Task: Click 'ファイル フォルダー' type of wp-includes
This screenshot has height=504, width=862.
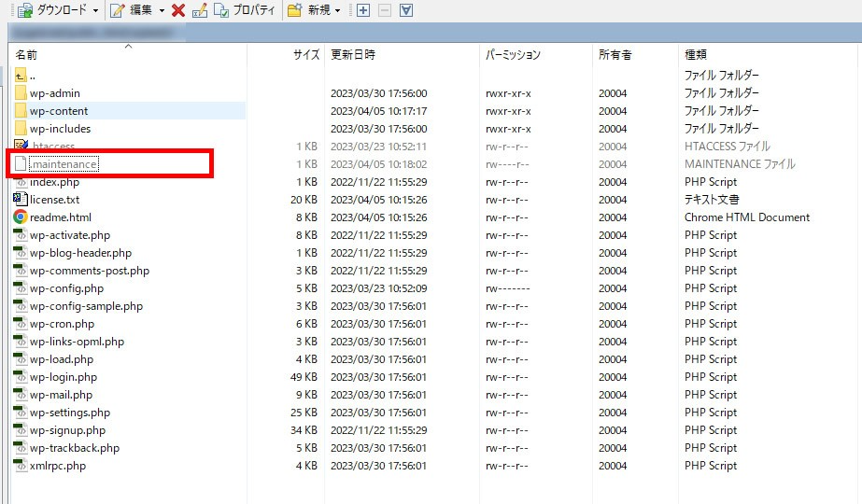Action: [x=722, y=128]
